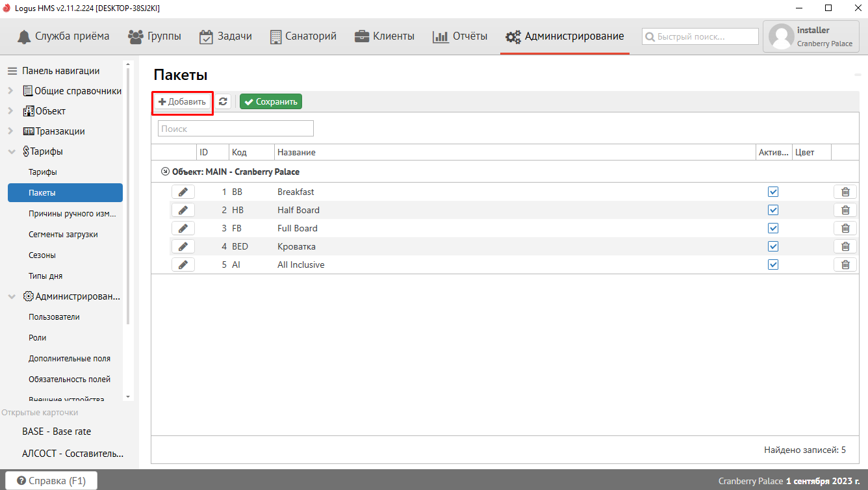Edit the Full Board package row
868x490 pixels.
click(x=183, y=228)
